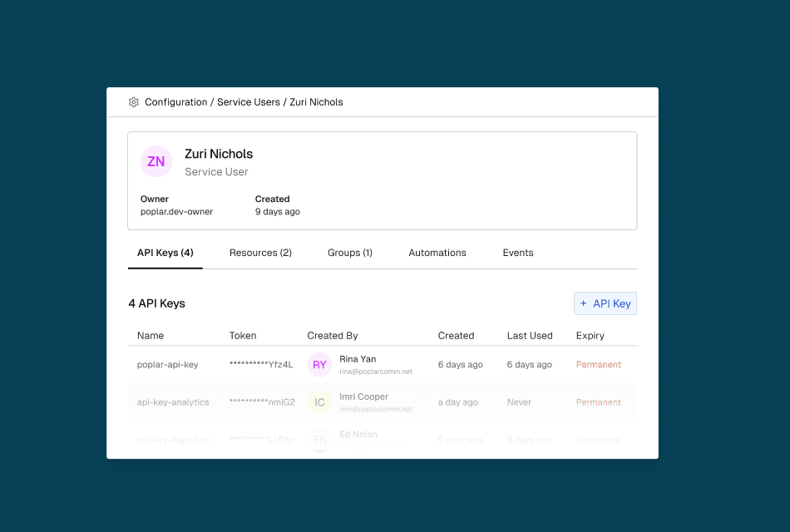Switch to the API Keys (4) tab

click(x=165, y=253)
